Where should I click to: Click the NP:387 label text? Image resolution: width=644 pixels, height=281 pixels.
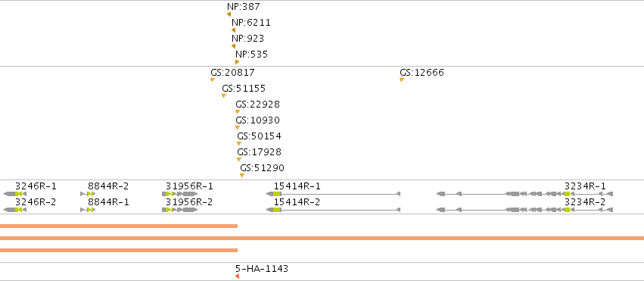pyautogui.click(x=244, y=7)
